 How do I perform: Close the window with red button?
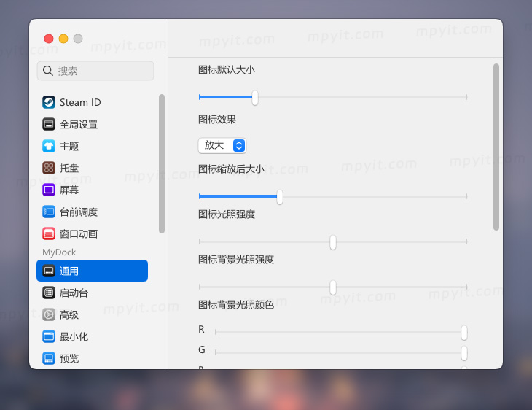pyautogui.click(x=49, y=39)
